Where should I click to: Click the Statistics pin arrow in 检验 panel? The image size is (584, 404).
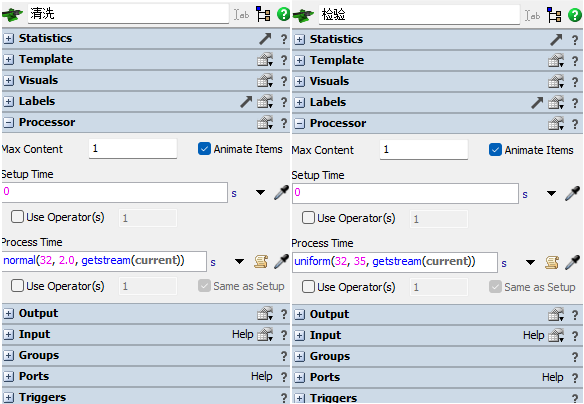(x=556, y=39)
